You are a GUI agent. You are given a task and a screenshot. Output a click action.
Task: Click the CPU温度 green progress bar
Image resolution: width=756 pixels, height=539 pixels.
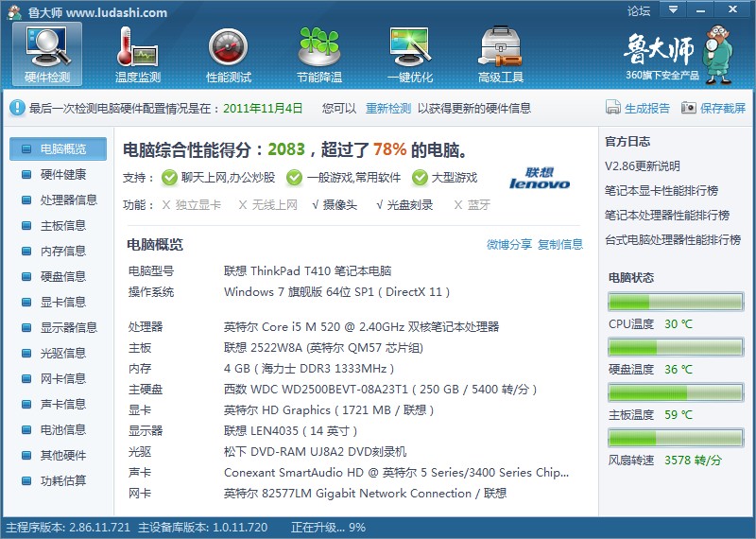tap(676, 303)
